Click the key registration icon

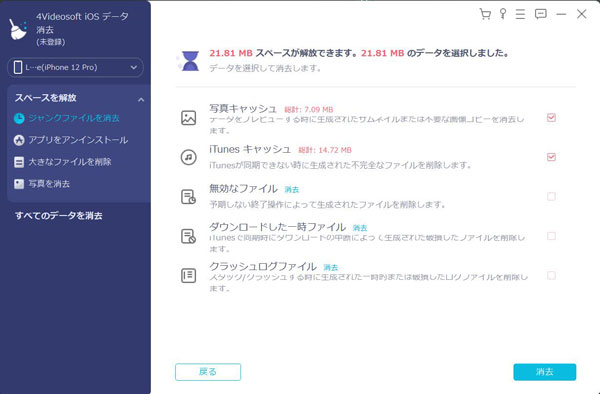pyautogui.click(x=503, y=14)
